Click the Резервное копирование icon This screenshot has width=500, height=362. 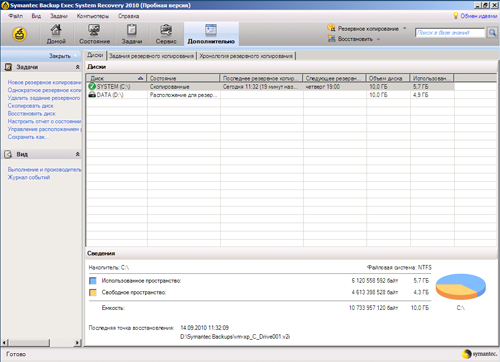(331, 28)
